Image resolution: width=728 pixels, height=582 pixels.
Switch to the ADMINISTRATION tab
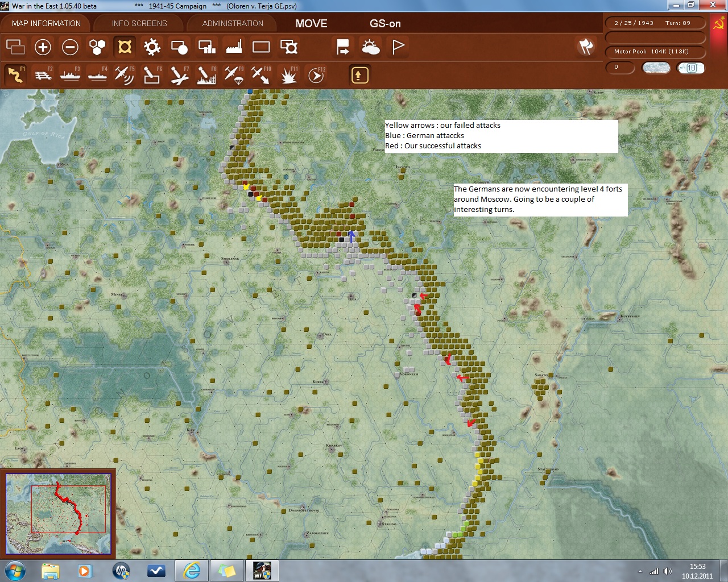tap(233, 23)
